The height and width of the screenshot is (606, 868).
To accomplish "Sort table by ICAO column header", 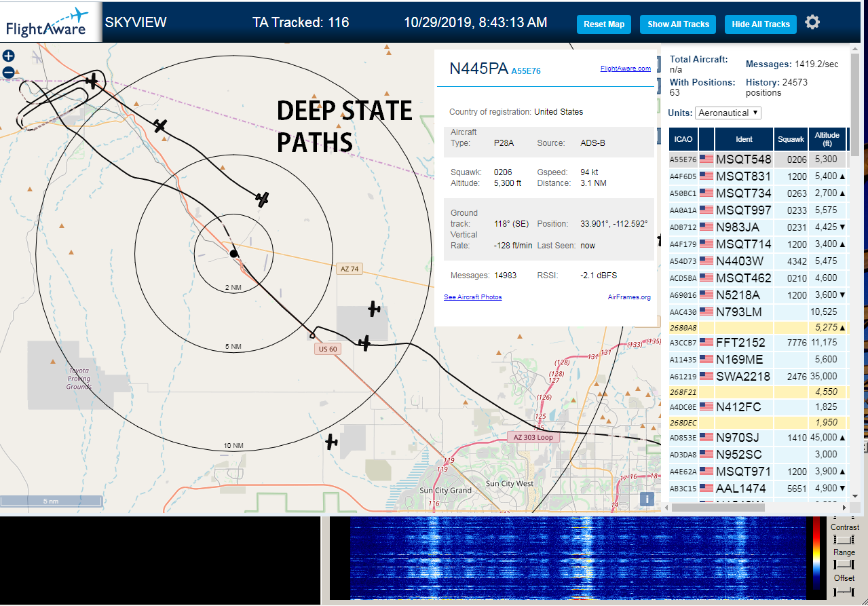I will [x=683, y=139].
